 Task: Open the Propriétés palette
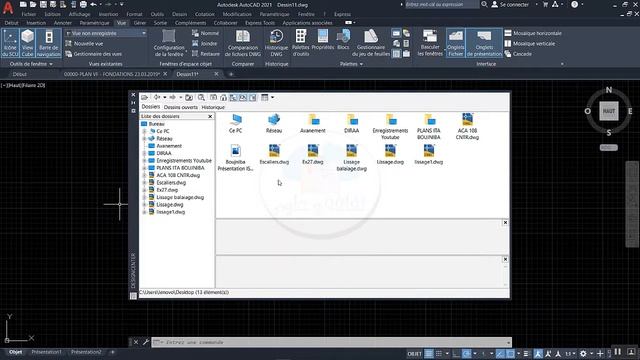click(x=322, y=40)
